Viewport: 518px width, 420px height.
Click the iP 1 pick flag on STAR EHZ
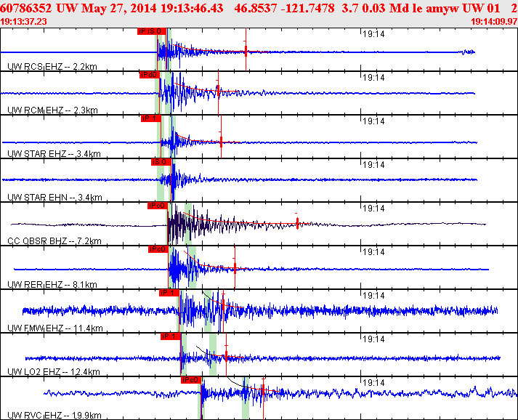150,118
